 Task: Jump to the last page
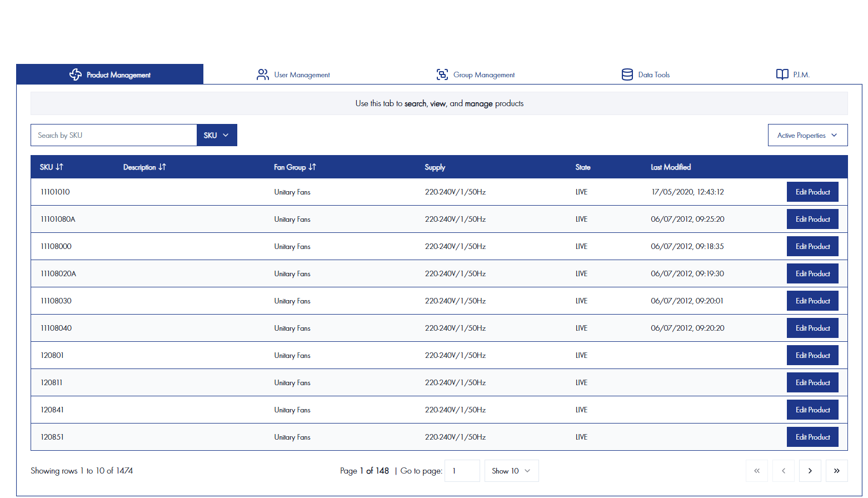[837, 471]
